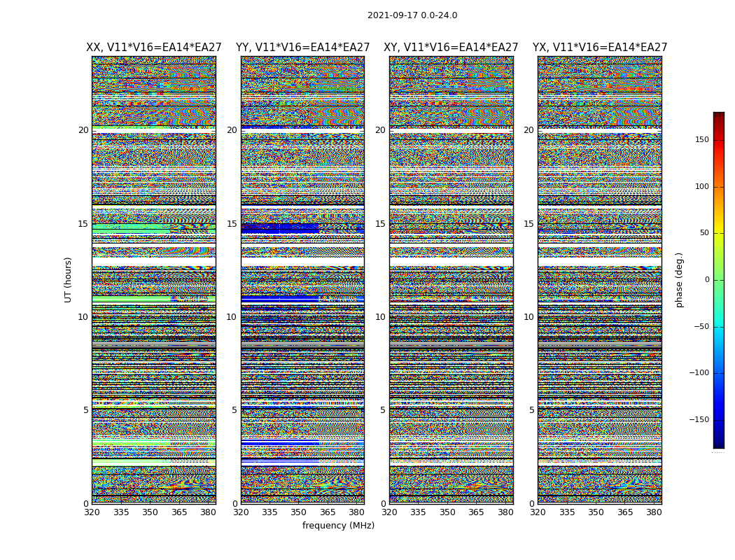The height and width of the screenshot is (560, 735).
Task: Click the white gap near 13h in XY panel
Action: click(451, 262)
